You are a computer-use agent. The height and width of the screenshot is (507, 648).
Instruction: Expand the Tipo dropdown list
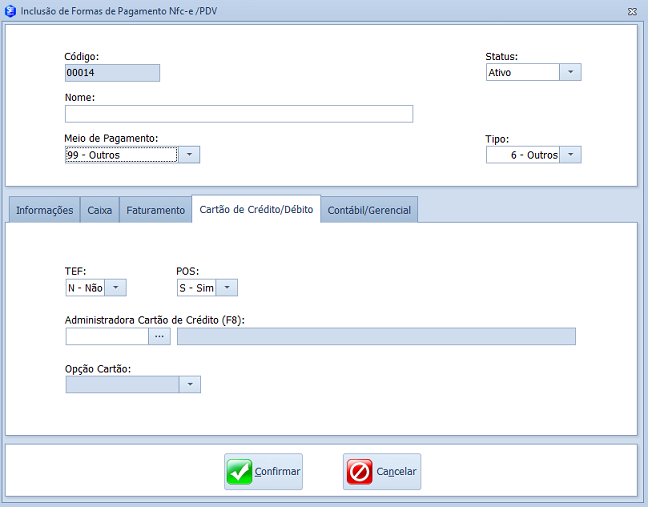point(570,155)
